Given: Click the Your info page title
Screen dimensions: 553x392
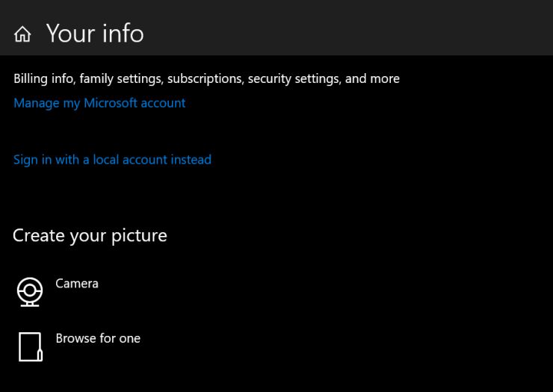Looking at the screenshot, I should [95, 34].
